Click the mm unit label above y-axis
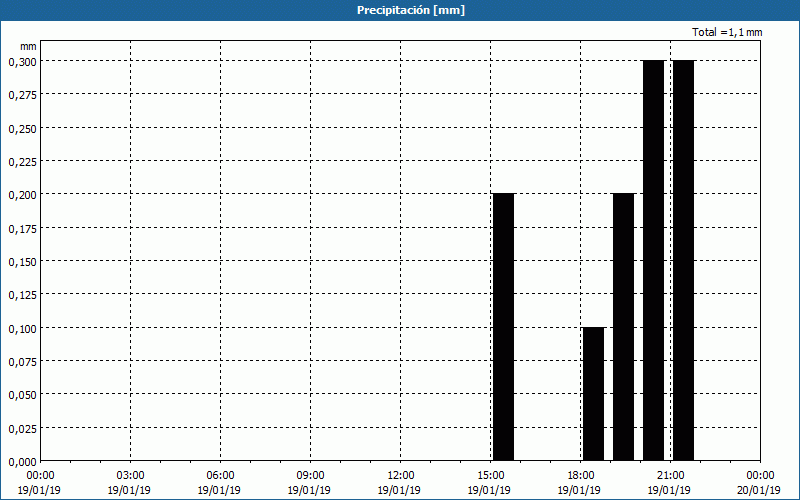This screenshot has width=800, height=500. (29, 46)
